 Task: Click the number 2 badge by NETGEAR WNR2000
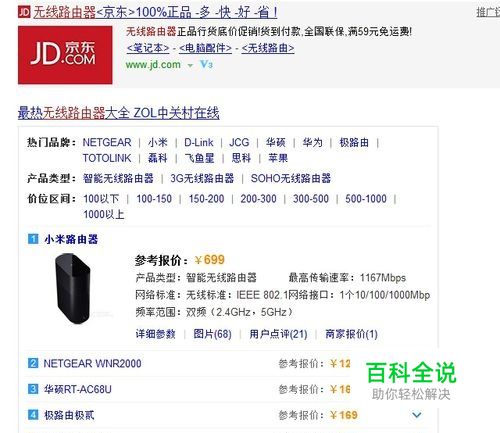(x=33, y=363)
